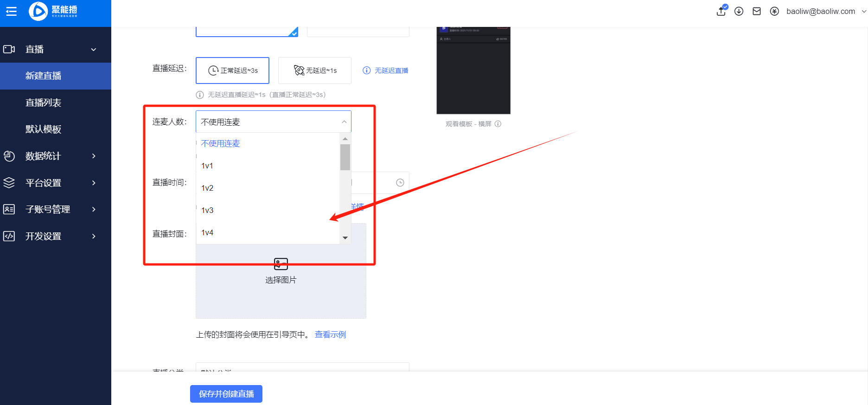
Task: Expand 开发设置 sidebar menu
Action: tap(56, 236)
